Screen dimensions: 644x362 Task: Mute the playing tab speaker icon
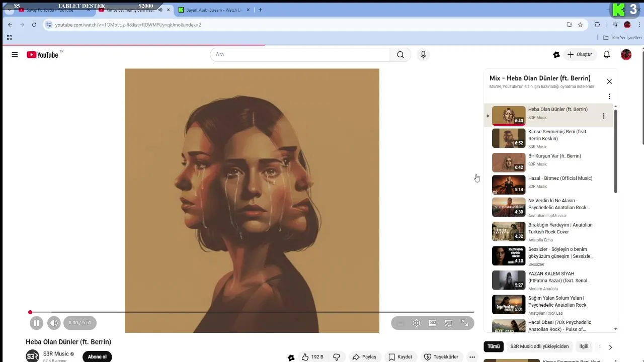(x=160, y=10)
